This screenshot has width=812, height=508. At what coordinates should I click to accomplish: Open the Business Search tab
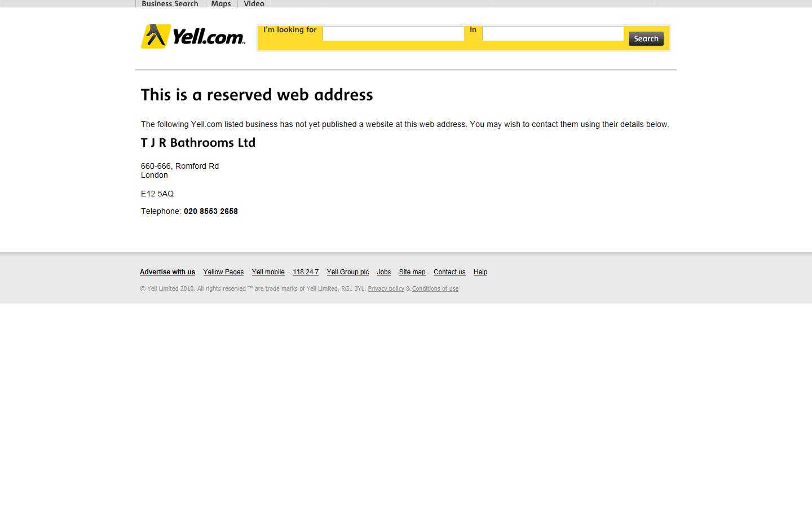pos(170,3)
